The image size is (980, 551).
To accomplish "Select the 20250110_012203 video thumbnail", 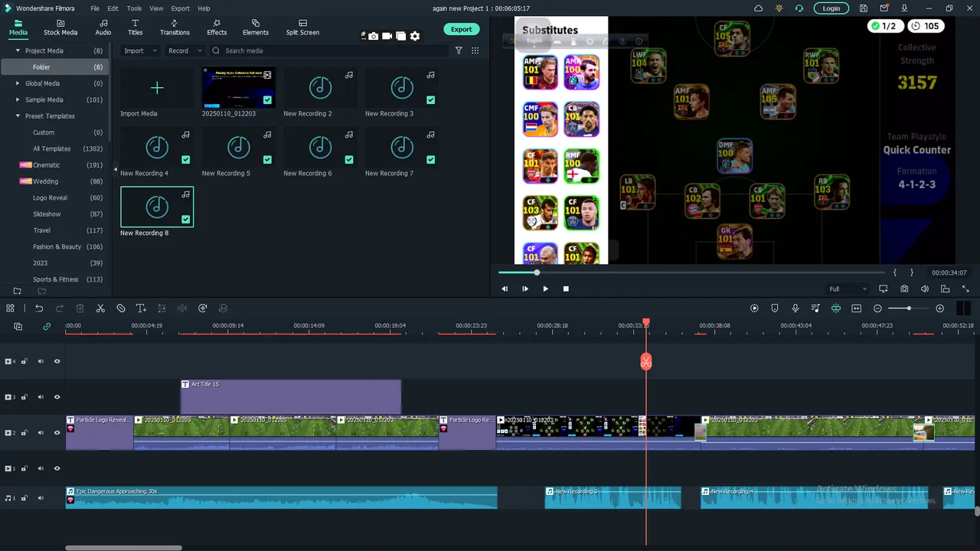I will point(238,88).
